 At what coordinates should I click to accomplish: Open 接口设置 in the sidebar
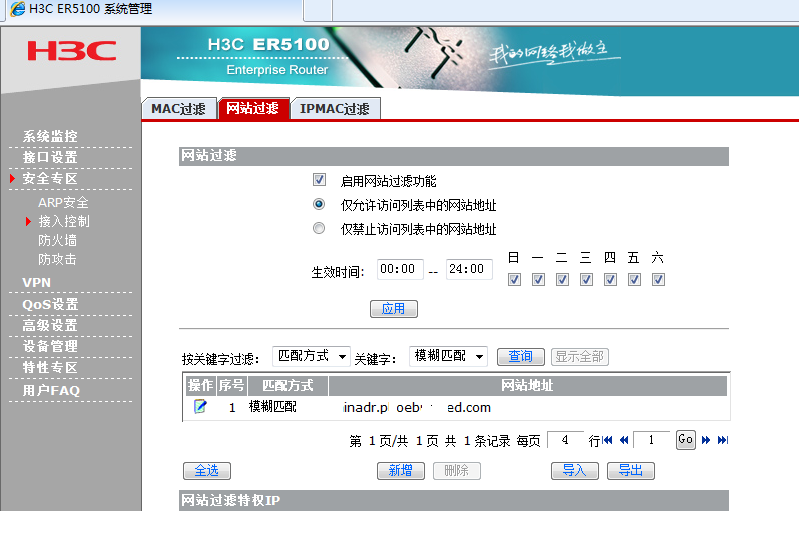[x=50, y=157]
